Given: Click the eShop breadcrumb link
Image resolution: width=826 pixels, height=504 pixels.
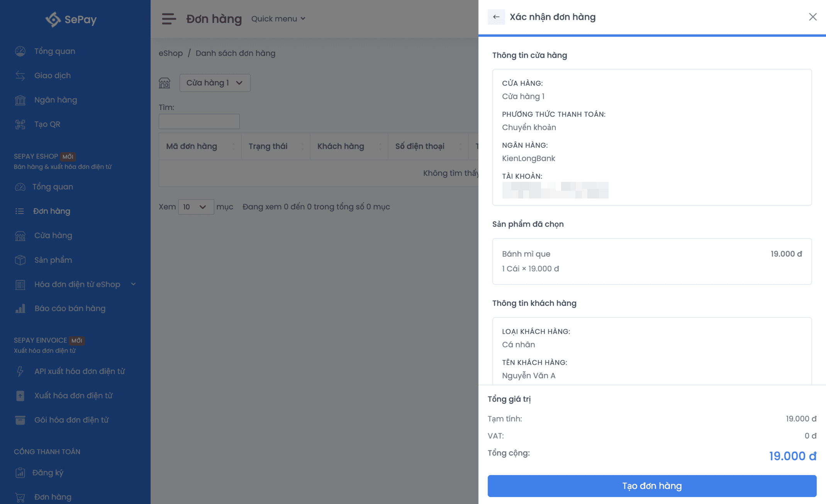Looking at the screenshot, I should pyautogui.click(x=171, y=53).
